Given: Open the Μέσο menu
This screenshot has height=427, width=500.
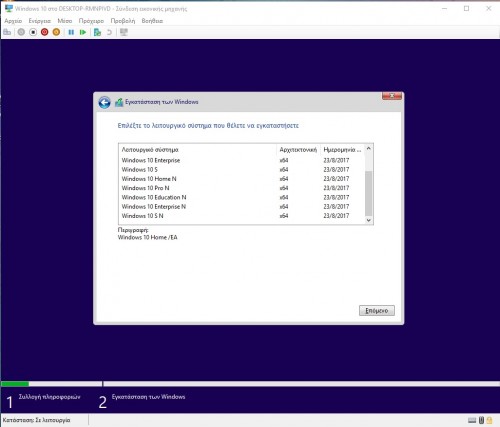Looking at the screenshot, I should click(65, 21).
